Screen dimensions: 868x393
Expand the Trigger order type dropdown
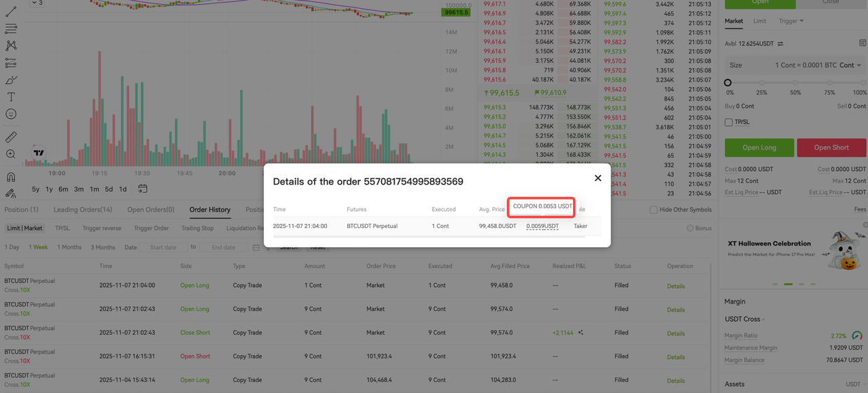(x=791, y=21)
